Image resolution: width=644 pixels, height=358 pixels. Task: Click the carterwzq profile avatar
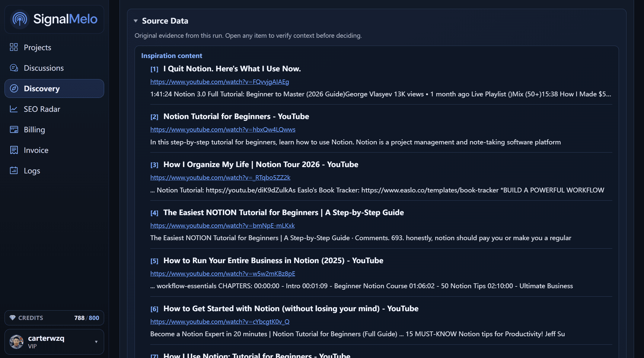[x=17, y=342]
